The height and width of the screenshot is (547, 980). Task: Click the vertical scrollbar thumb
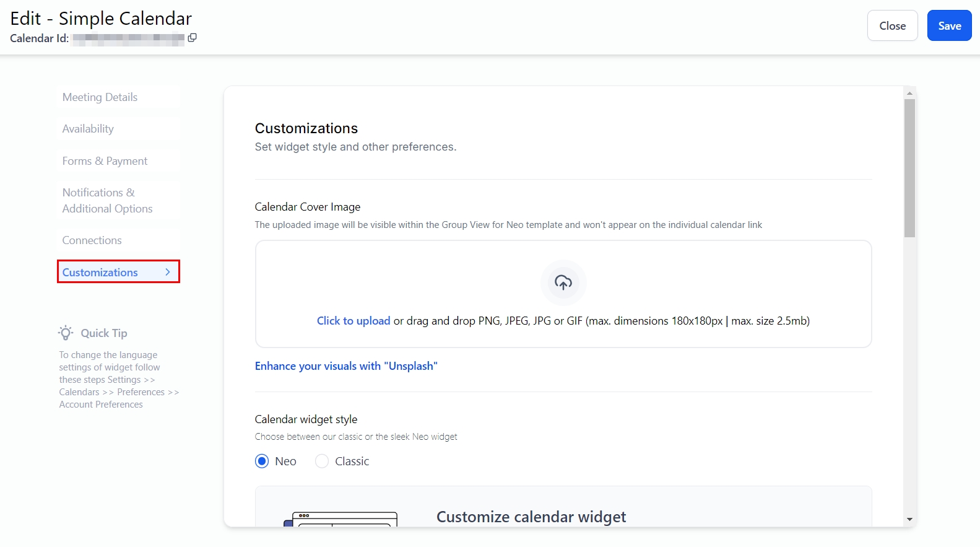coord(909,167)
